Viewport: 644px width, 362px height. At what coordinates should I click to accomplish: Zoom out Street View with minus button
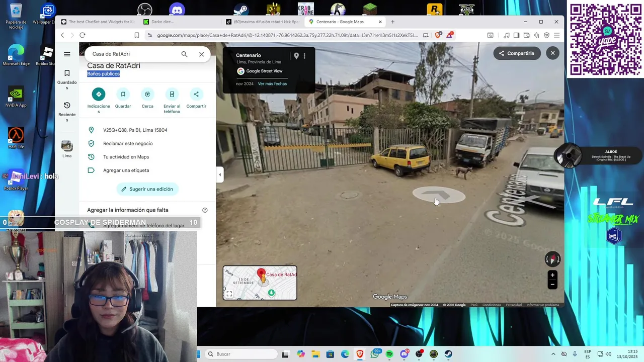[x=552, y=285]
